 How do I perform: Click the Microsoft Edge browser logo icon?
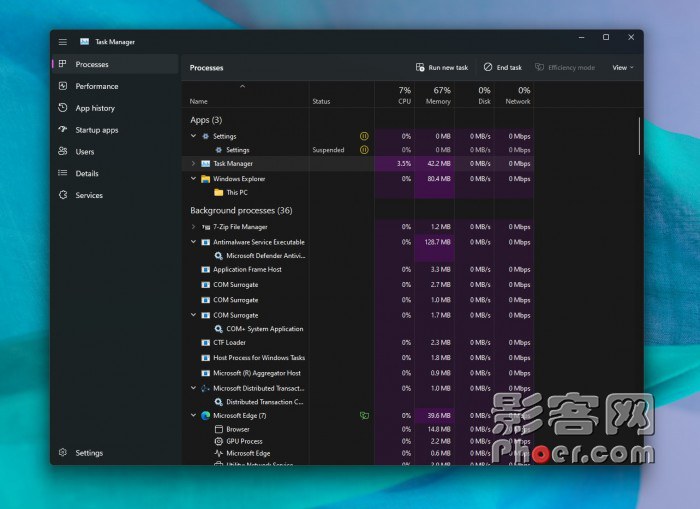(x=205, y=416)
